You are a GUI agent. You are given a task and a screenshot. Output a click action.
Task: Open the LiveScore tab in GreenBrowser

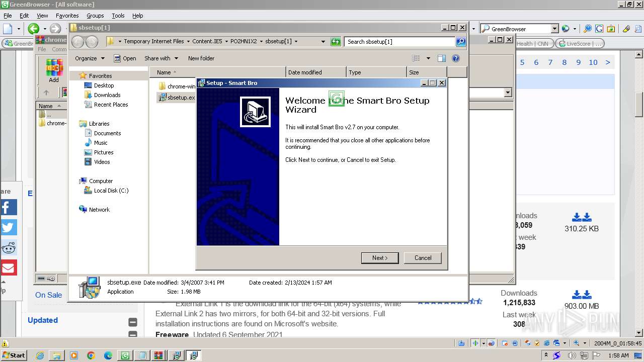[579, 44]
